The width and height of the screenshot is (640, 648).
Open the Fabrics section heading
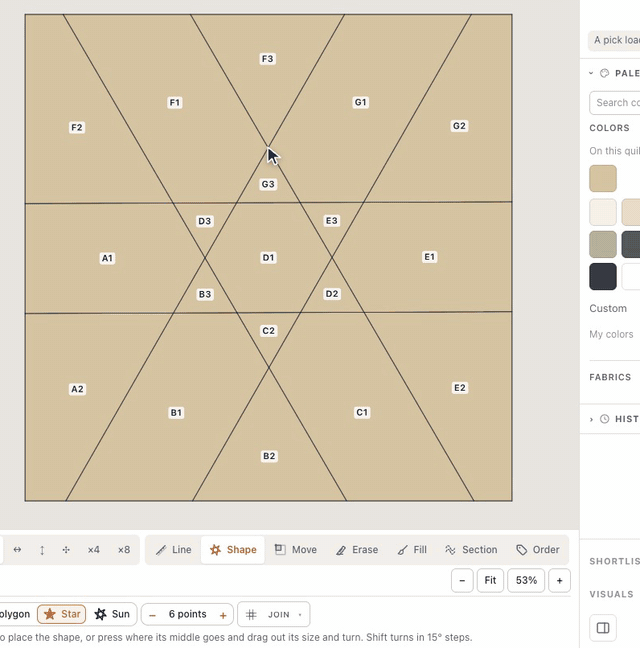610,377
